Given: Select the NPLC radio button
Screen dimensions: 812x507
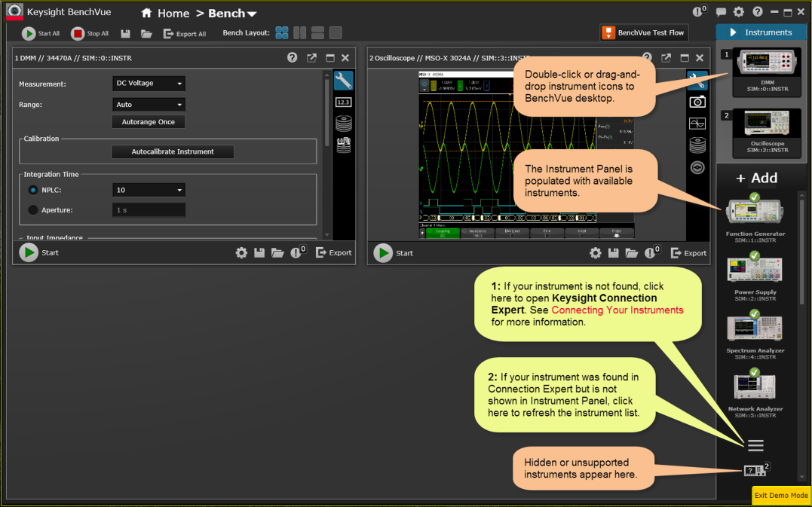Looking at the screenshot, I should tap(33, 190).
